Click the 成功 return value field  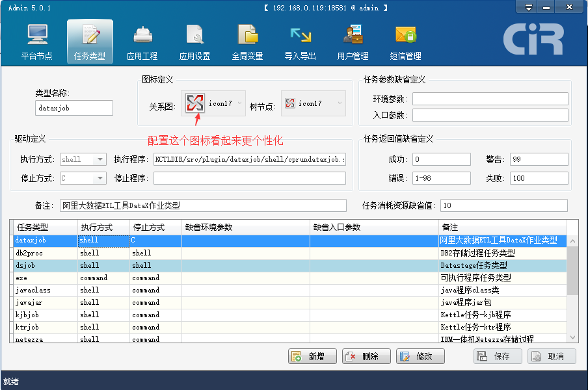442,159
